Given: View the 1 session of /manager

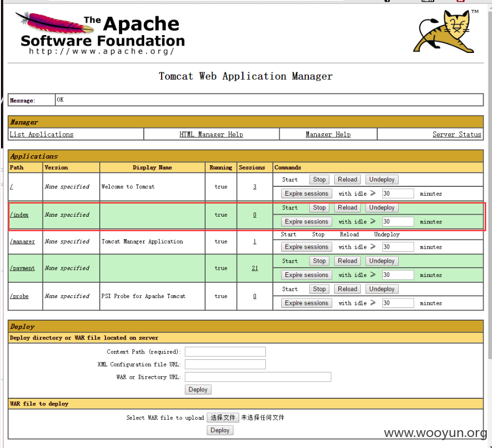Looking at the screenshot, I should 255,241.
